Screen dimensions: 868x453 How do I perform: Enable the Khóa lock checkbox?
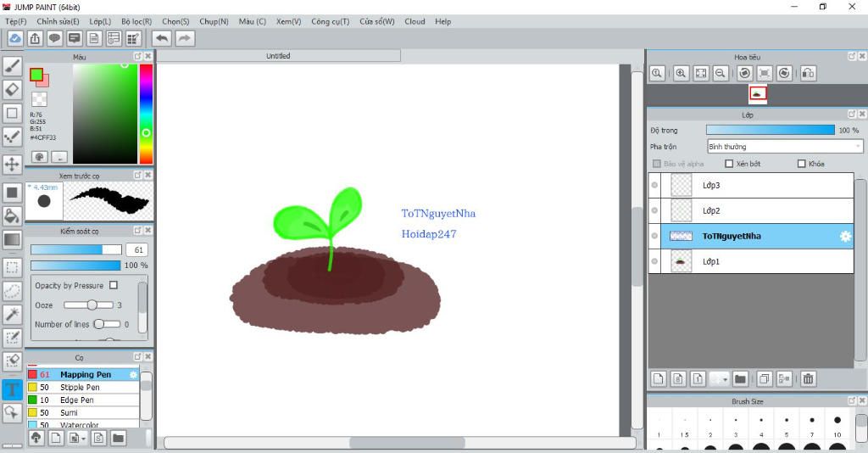click(802, 164)
